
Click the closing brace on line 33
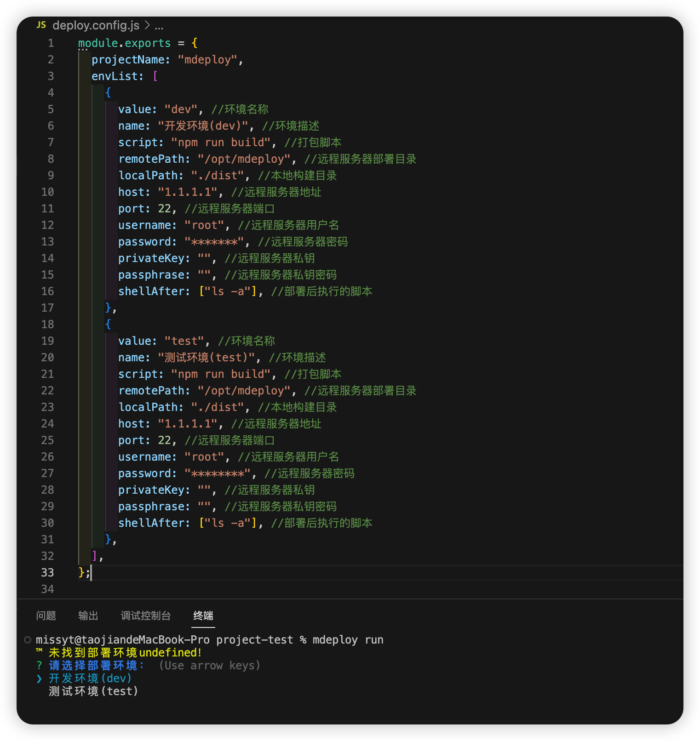[x=81, y=573]
